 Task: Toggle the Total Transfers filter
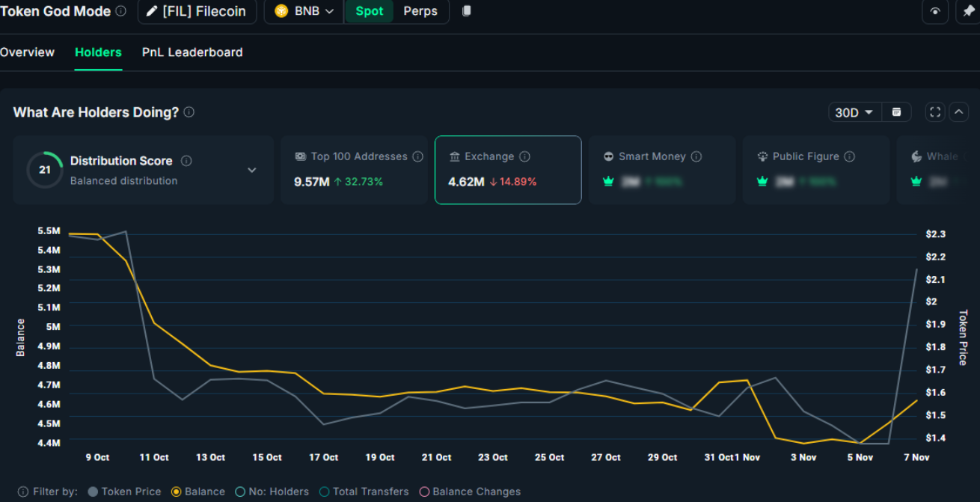point(364,492)
